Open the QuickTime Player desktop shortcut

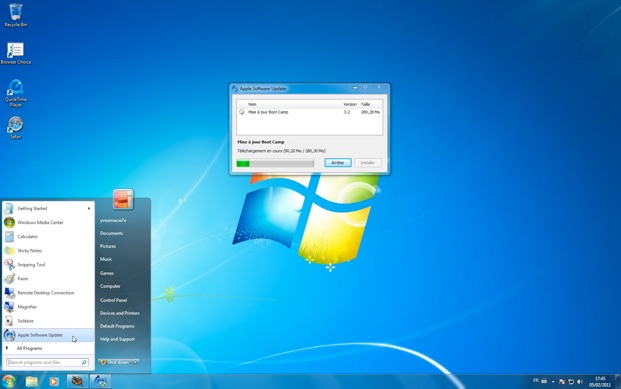tap(15, 93)
